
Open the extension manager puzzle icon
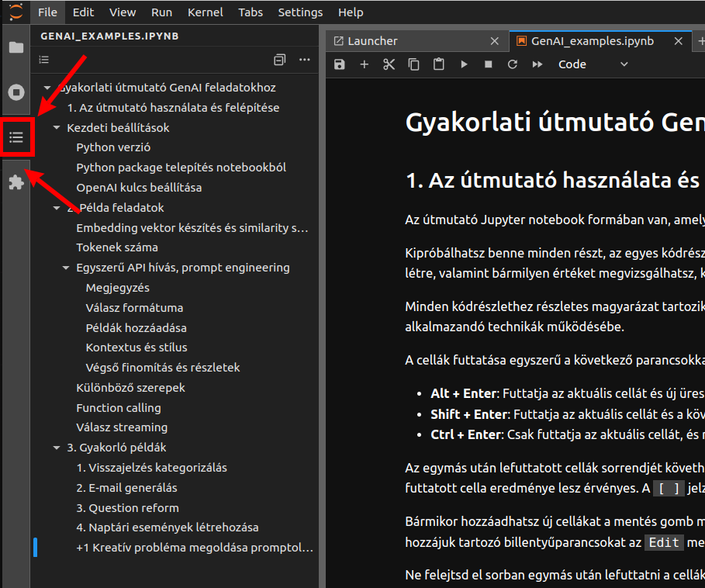tap(16, 183)
